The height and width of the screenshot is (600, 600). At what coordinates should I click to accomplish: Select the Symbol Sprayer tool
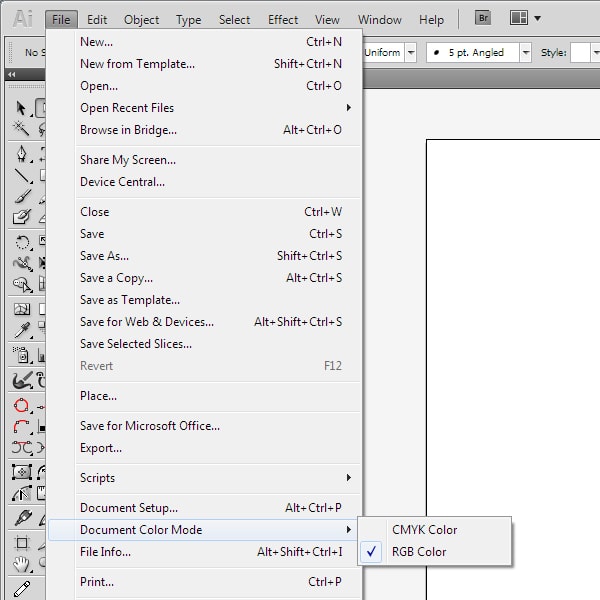tap(22, 355)
